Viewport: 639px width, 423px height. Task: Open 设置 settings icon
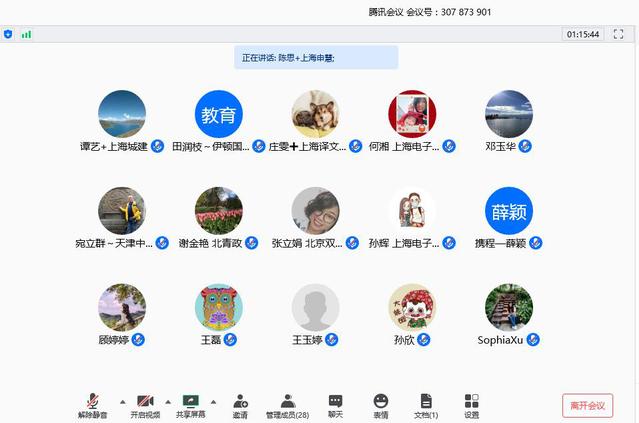(471, 404)
